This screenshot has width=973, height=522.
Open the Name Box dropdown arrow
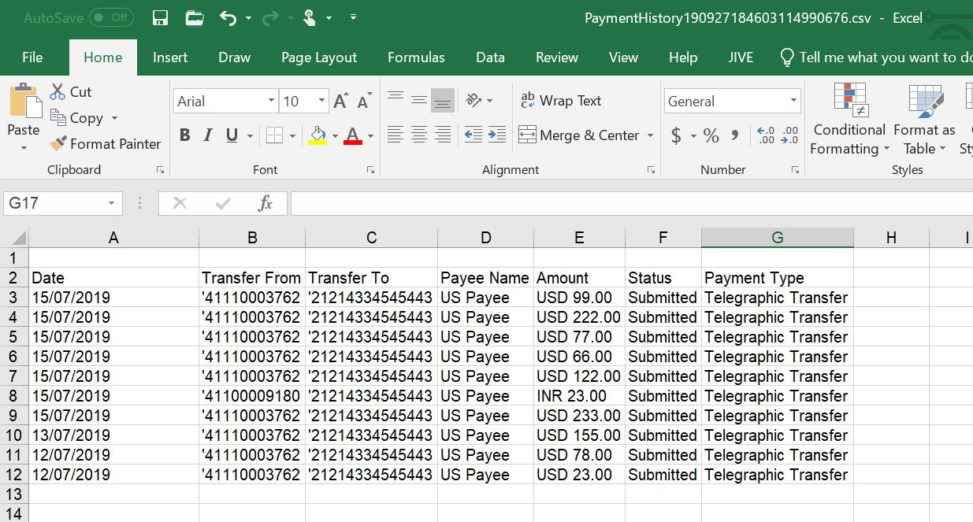(111, 204)
